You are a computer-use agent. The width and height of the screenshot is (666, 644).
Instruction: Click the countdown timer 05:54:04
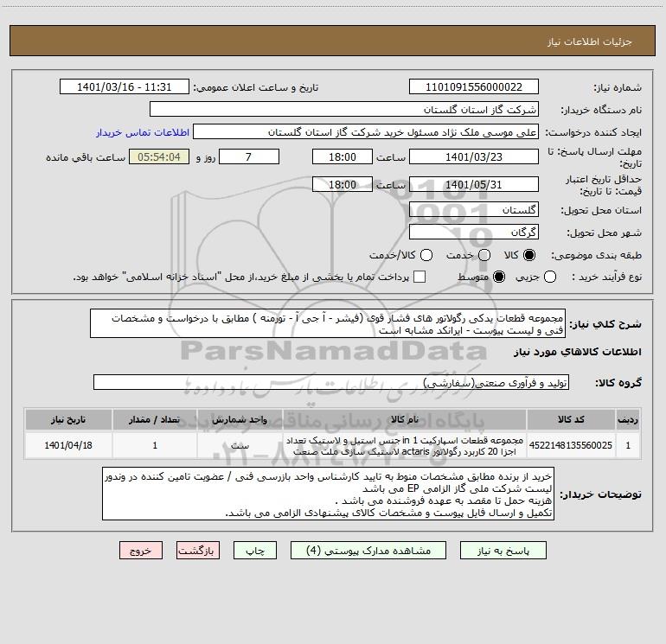pos(159,156)
